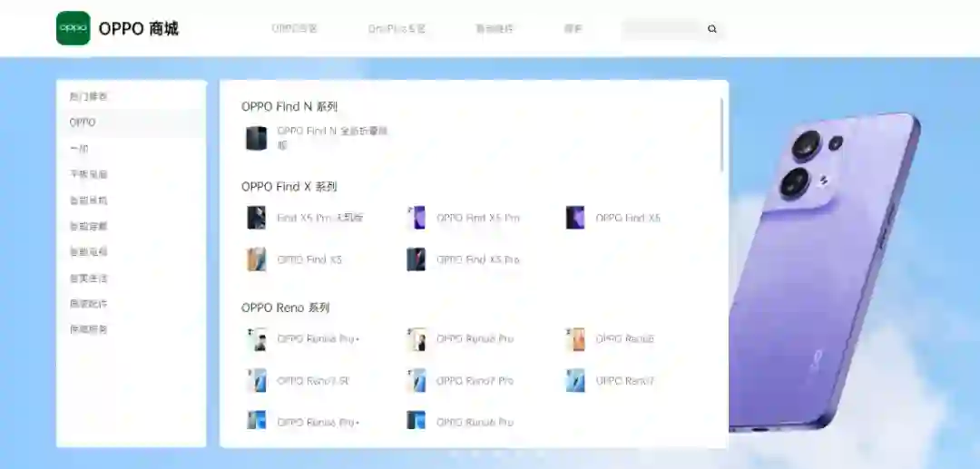This screenshot has width=980, height=469.
Task: Open the OPPO Reno6 Pro link
Action: pos(475,423)
